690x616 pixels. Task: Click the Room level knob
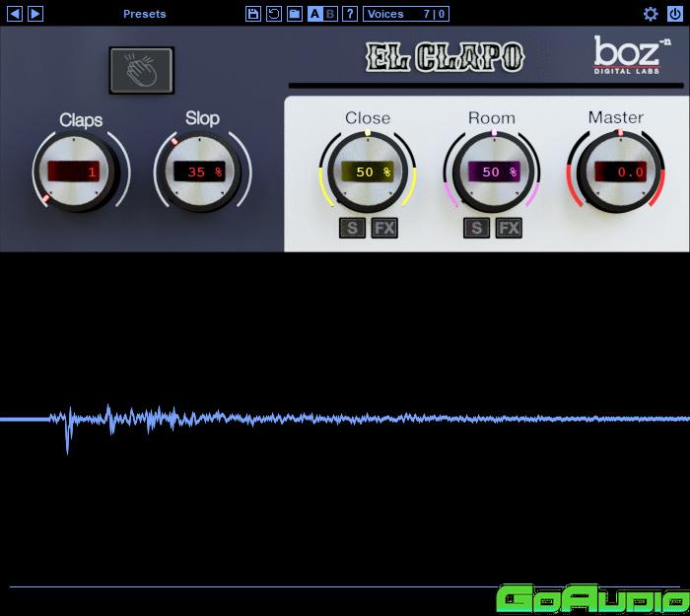click(x=493, y=171)
